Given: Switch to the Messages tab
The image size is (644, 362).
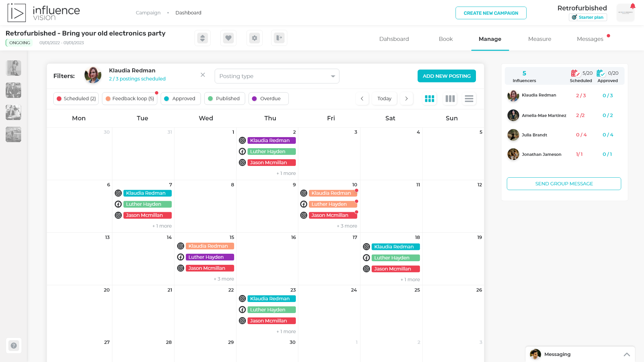Looking at the screenshot, I should click(590, 39).
